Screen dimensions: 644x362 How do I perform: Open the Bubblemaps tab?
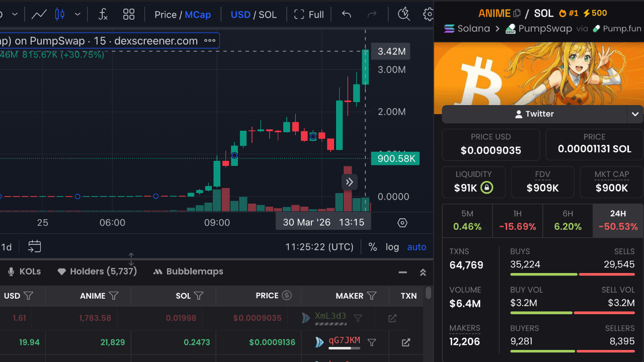188,271
